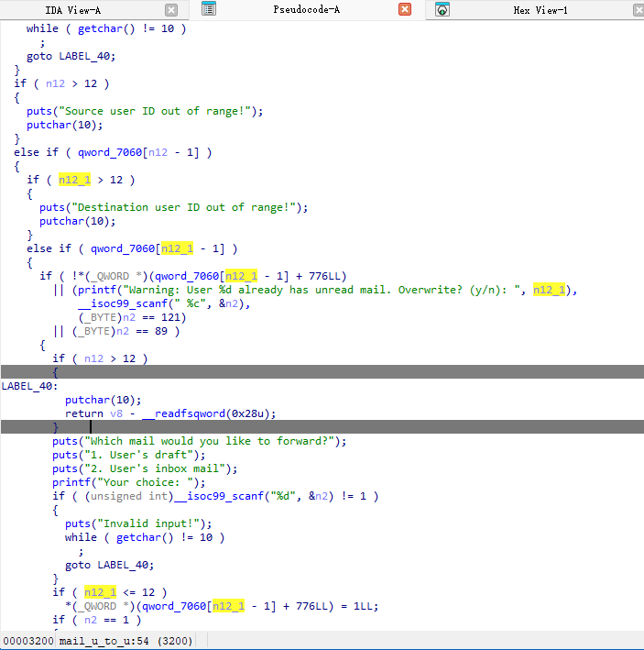The image size is (644, 650).
Task: Click the Hex View-1 tab icon
Action: pos(442,9)
